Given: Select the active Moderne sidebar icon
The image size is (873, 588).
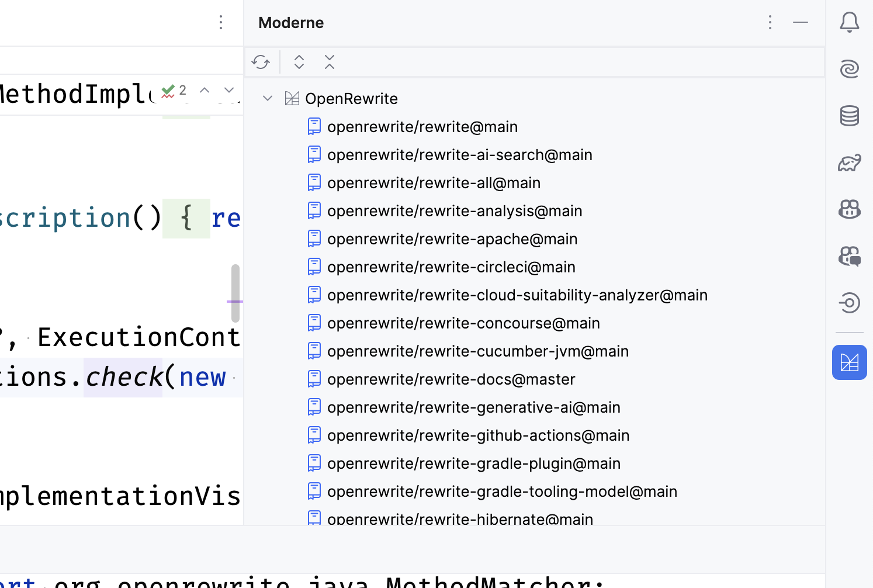Looking at the screenshot, I should pyautogui.click(x=850, y=362).
